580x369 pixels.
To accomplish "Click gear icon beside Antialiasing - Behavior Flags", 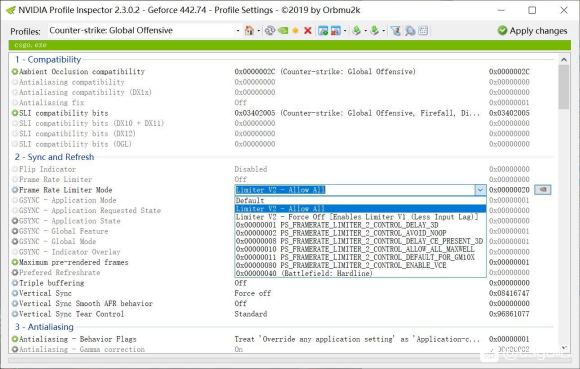I will [15, 339].
